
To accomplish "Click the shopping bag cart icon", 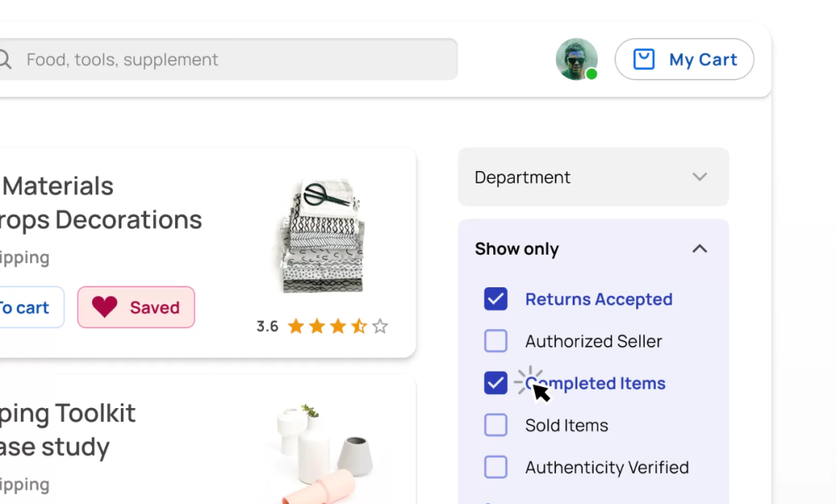I will pyautogui.click(x=644, y=60).
